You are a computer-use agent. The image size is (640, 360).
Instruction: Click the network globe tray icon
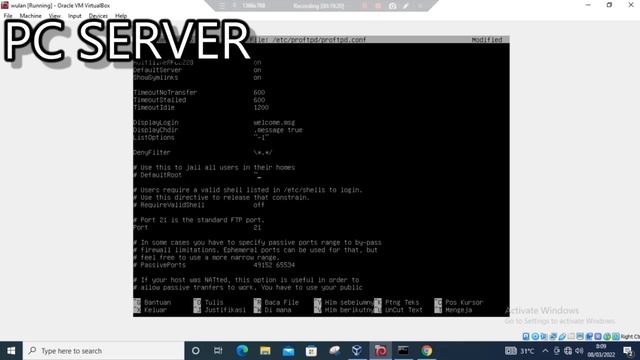point(568,351)
